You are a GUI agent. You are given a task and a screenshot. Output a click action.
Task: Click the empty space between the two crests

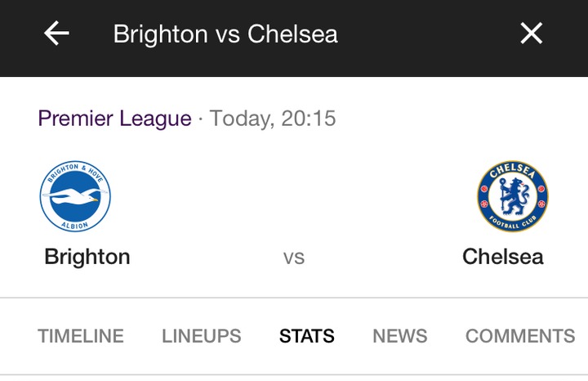[x=294, y=197]
